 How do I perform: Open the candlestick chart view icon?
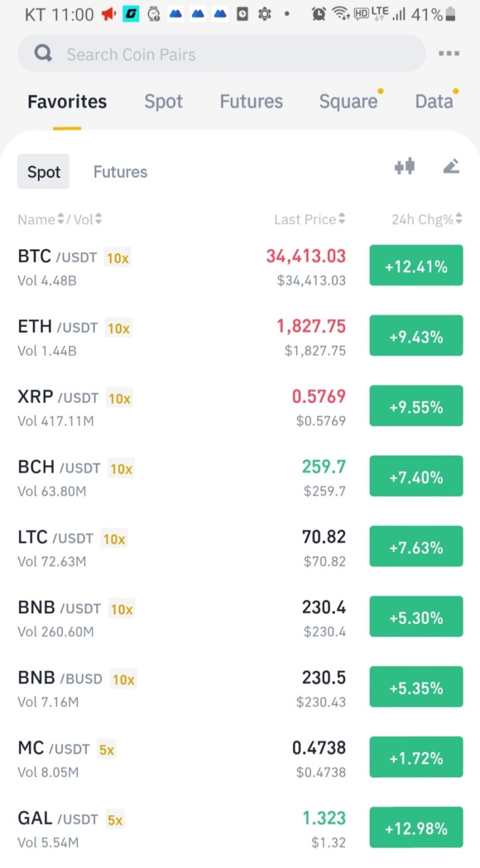404,167
